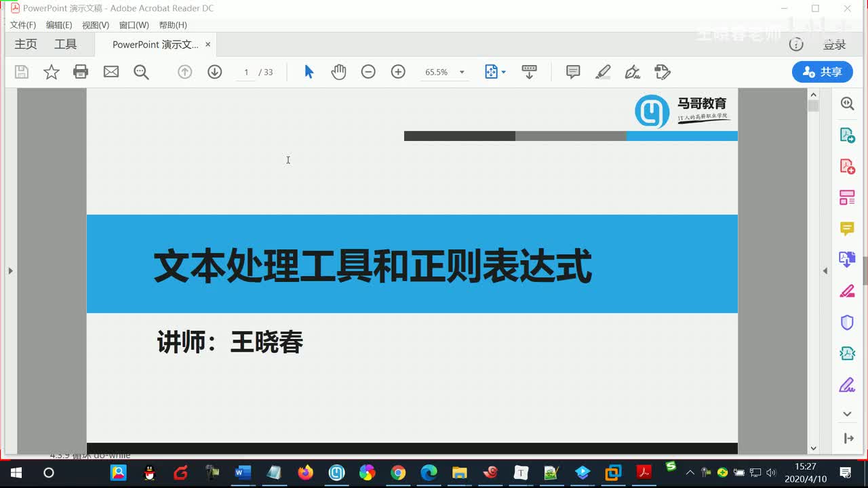Close the PowerPoint 演示文... document tab
Viewport: 868px width, 488px height.
click(x=208, y=45)
